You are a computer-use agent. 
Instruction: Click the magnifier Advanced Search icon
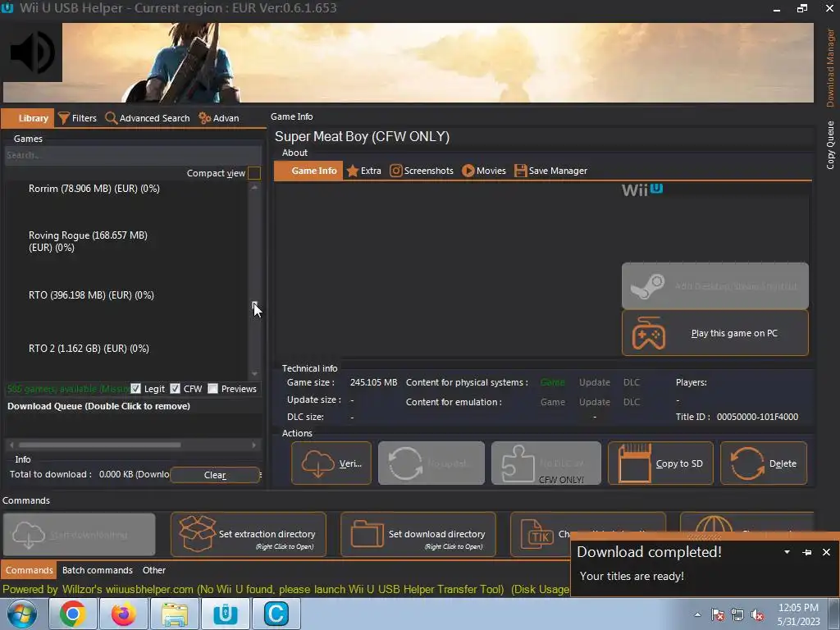click(111, 118)
